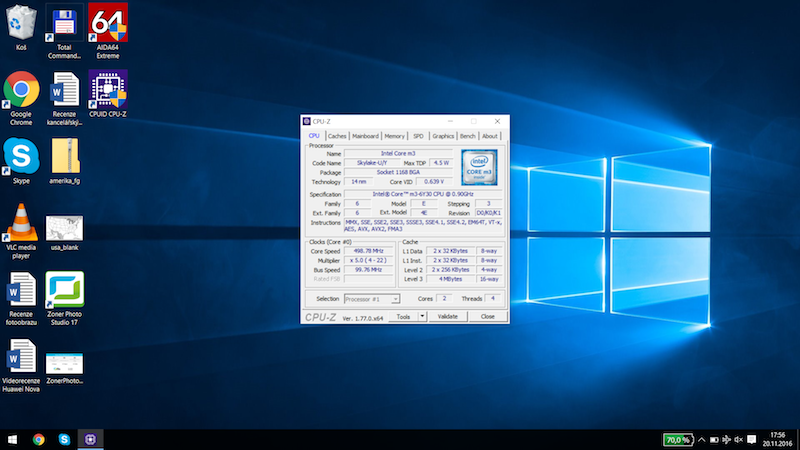Click the Max TDP value '4.5 W'
The width and height of the screenshot is (800, 450).
coord(441,163)
